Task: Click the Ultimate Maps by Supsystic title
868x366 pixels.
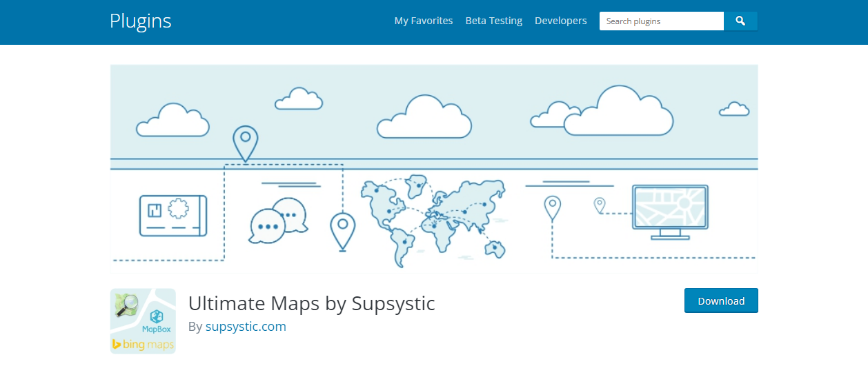Action: [x=312, y=303]
